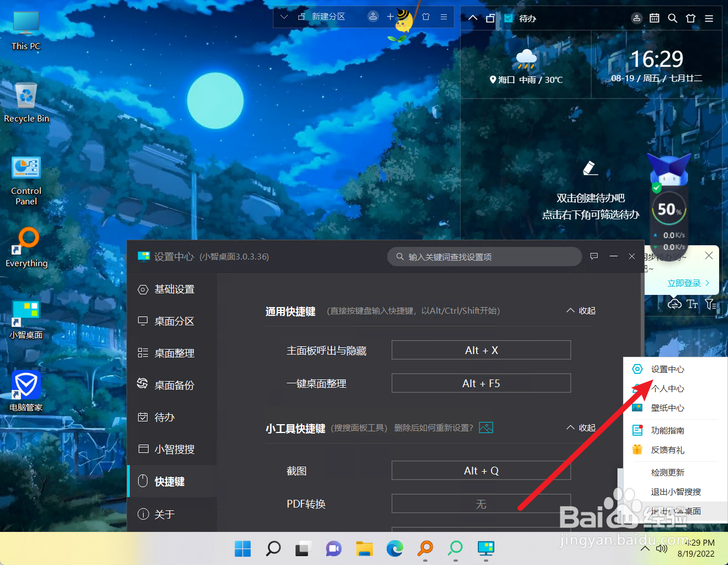Open Microsoft Edge from the taskbar

coord(394,548)
